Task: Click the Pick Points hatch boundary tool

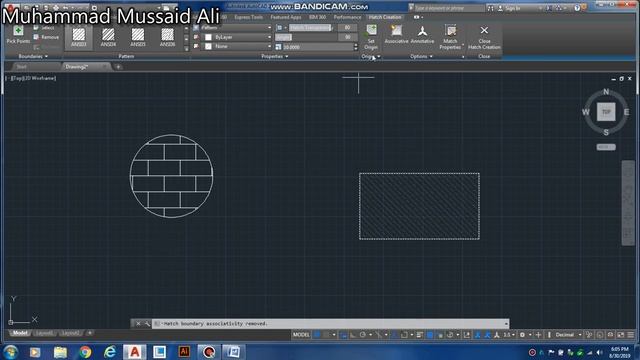Action: 18,35
